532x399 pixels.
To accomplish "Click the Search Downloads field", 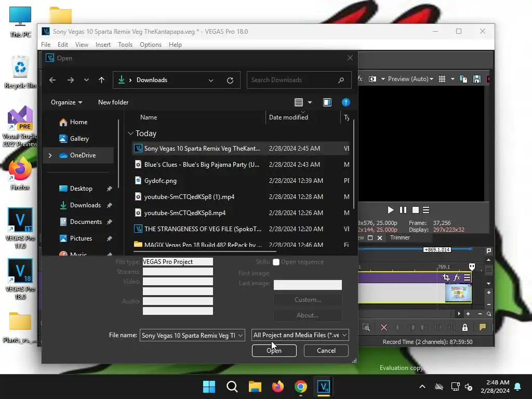I will (299, 80).
